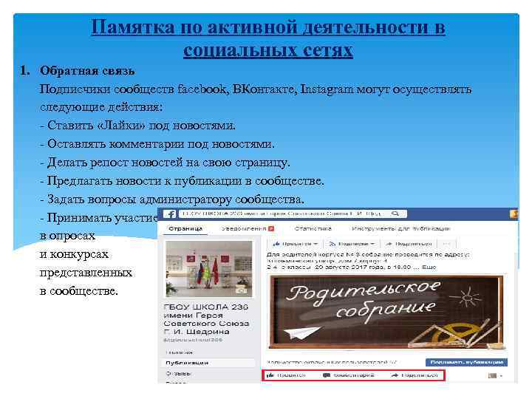Select Отзывы in left sidebar
Viewport: 532px width, 399px height.
tap(179, 373)
